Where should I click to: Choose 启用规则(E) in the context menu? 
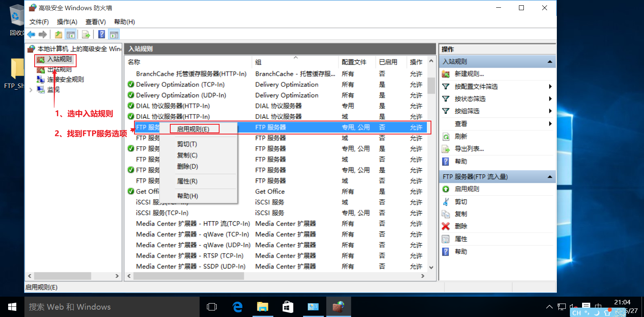(193, 129)
